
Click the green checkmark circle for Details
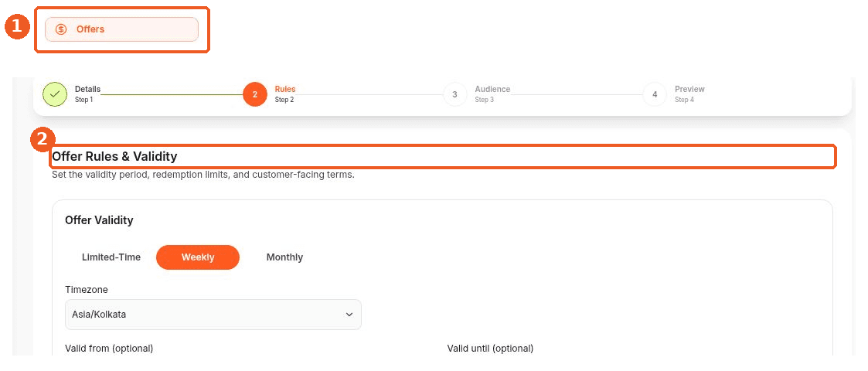[x=55, y=94]
